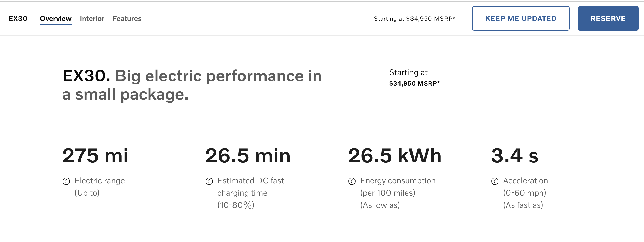Go to the Features tab

[127, 19]
